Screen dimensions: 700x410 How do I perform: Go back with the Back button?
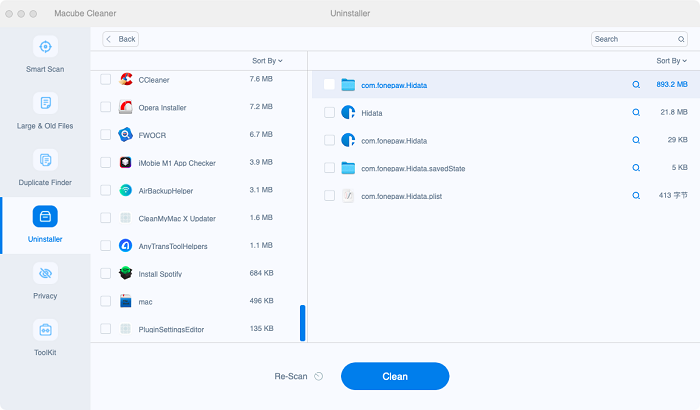[x=121, y=39]
